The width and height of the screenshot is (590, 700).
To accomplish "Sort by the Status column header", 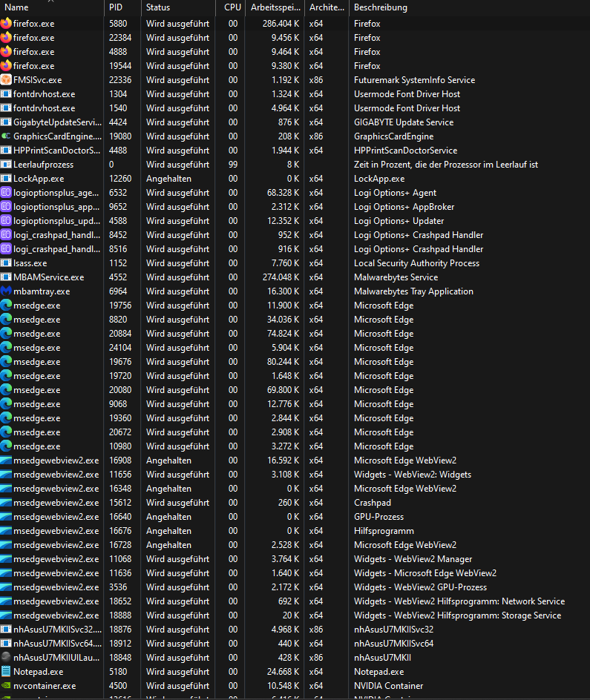I will (x=178, y=7).
